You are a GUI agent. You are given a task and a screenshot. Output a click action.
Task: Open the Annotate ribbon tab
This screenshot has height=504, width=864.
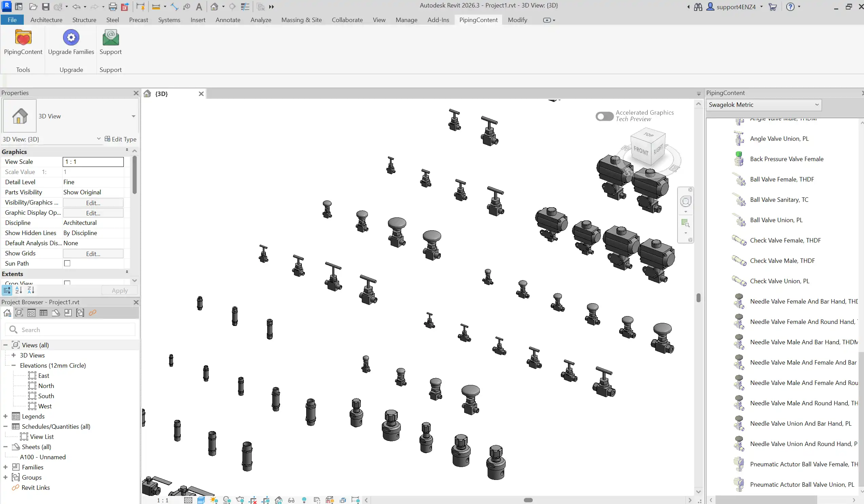coord(228,20)
